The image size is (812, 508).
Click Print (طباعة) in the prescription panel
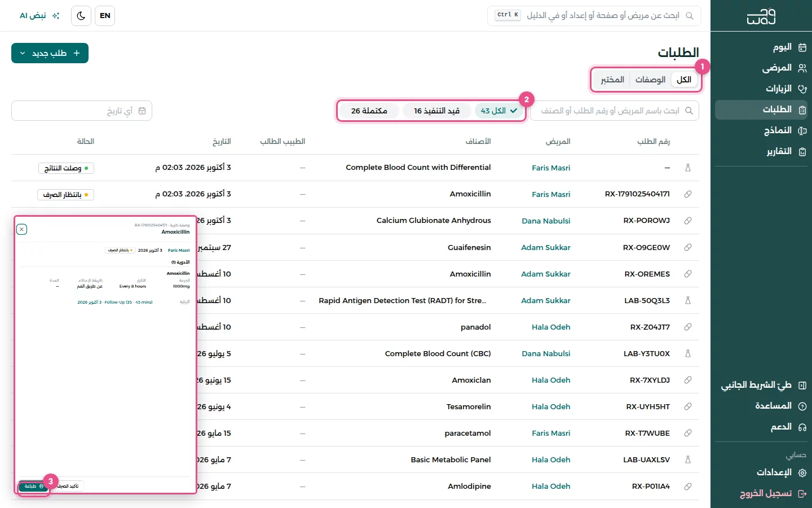click(x=34, y=486)
